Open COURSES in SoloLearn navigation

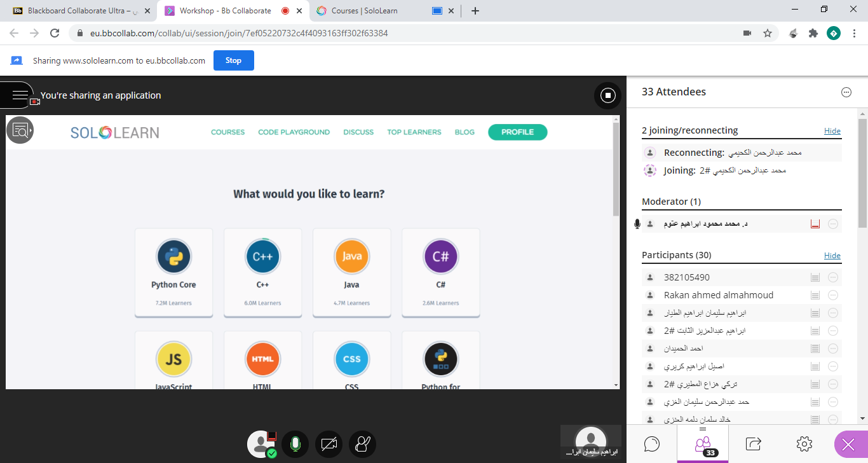point(227,132)
